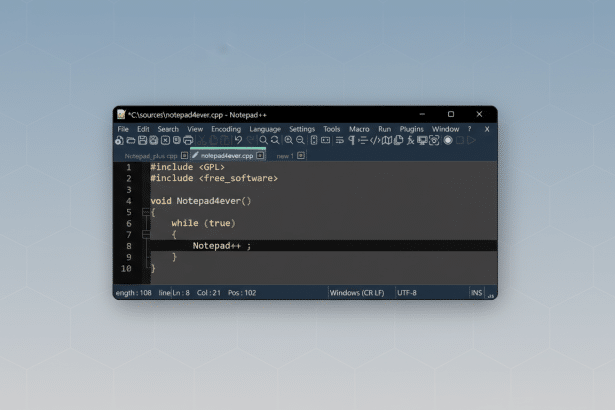Open the View menu
Image resolution: width=615 pixels, height=410 pixels.
click(x=195, y=129)
